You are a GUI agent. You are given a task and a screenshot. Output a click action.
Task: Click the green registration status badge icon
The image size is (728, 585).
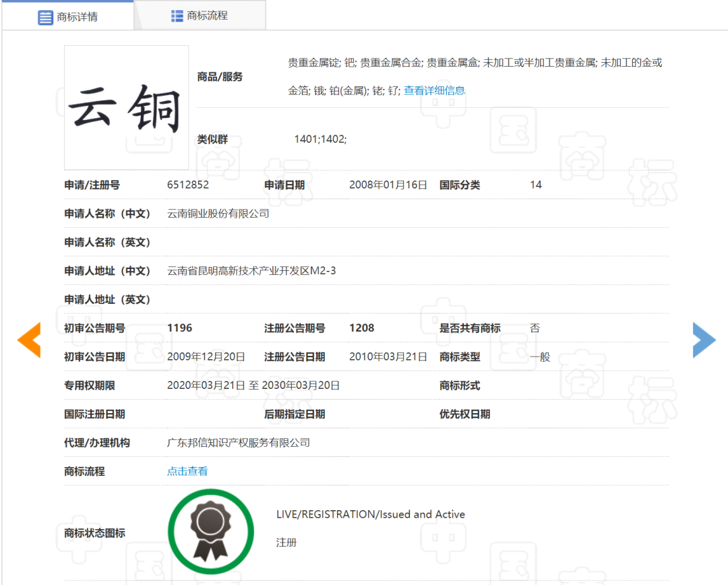point(211,532)
